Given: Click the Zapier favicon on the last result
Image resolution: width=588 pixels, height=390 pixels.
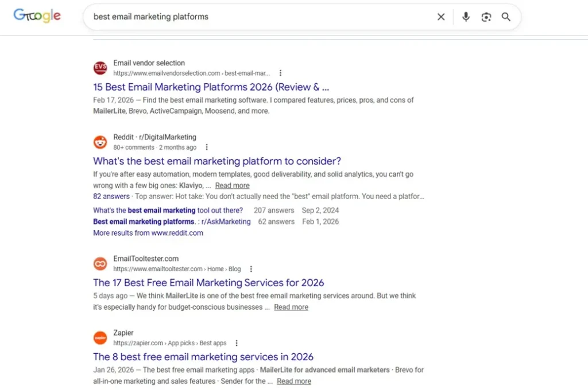Looking at the screenshot, I should click(x=100, y=338).
